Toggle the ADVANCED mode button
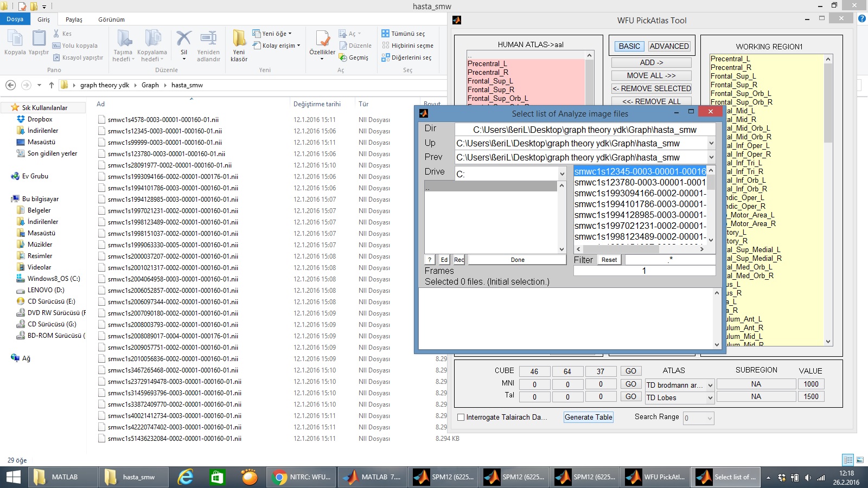The width and height of the screenshot is (868, 488). (669, 46)
